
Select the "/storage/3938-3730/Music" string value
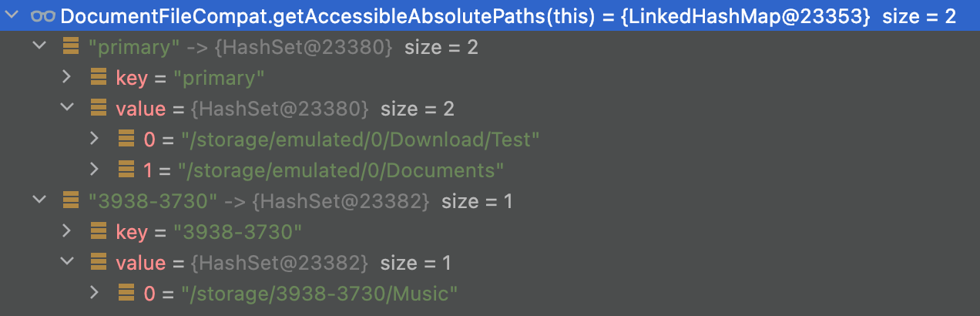click(320, 293)
